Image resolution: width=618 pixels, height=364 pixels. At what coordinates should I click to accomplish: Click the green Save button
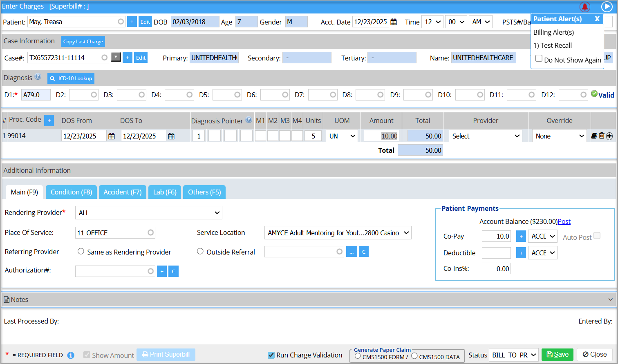point(558,355)
